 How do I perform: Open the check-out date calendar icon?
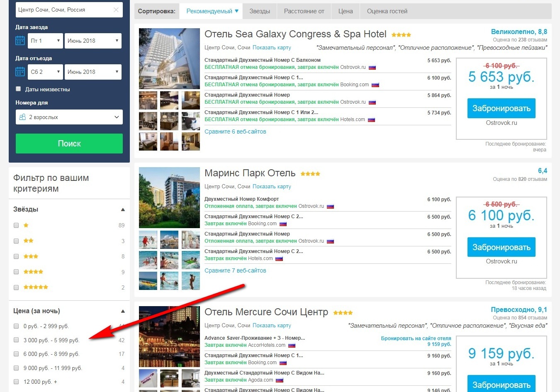click(20, 72)
